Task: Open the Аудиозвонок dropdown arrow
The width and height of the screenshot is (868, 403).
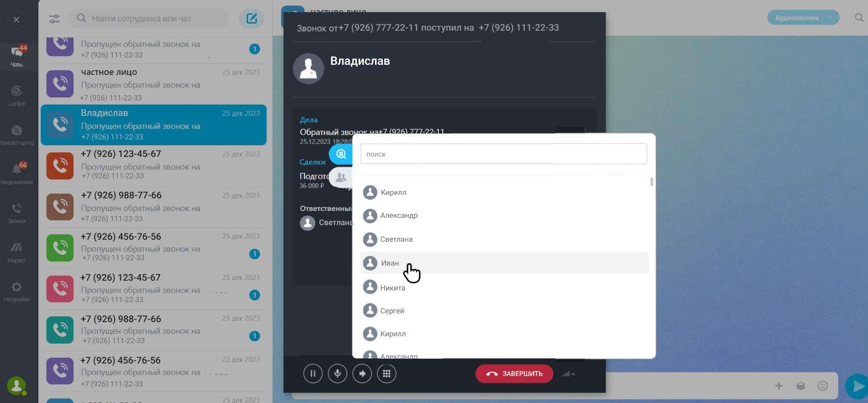Action: (x=830, y=18)
